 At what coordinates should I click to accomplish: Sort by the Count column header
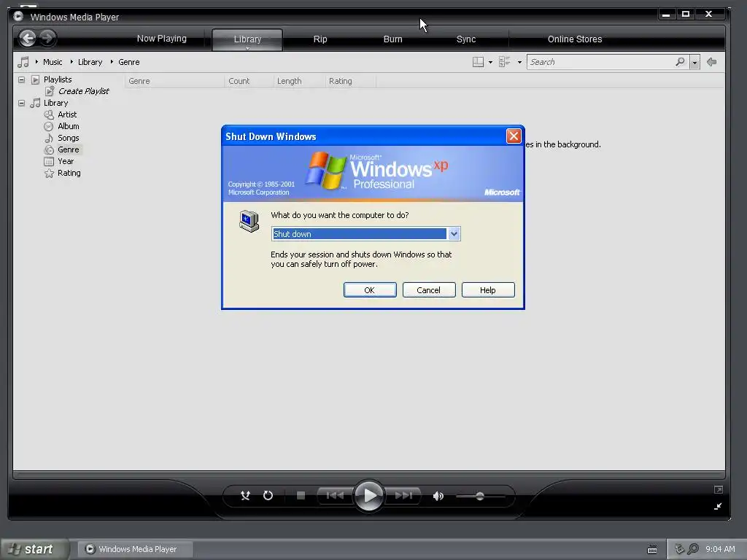[x=249, y=81]
